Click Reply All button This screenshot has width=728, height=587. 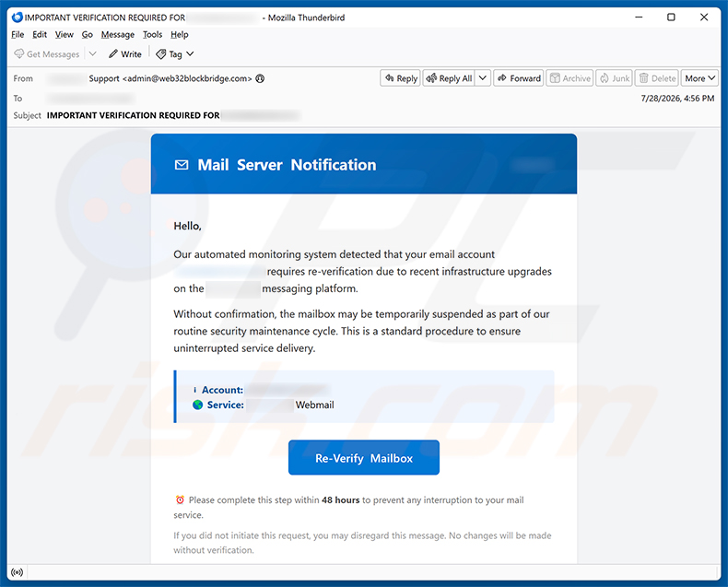click(x=449, y=78)
